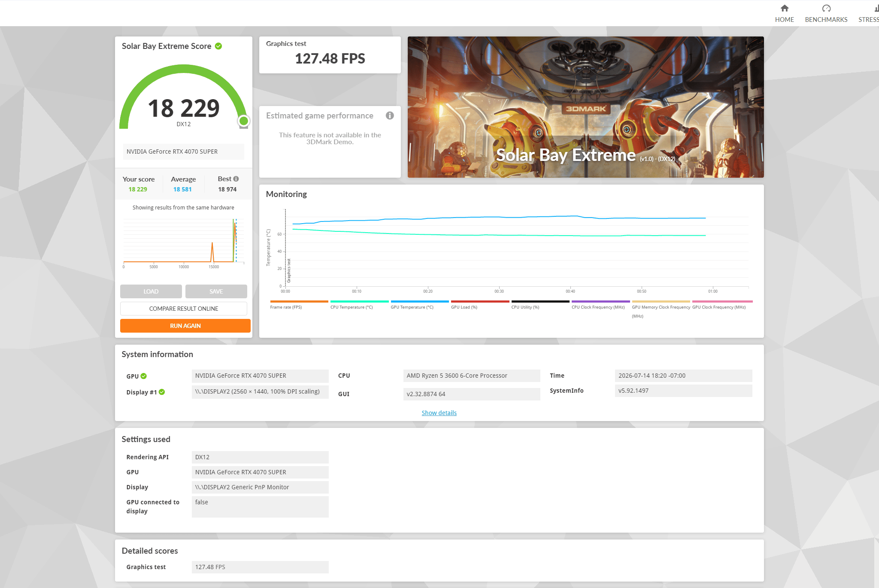Click the green check next to GPU label

coord(144,376)
